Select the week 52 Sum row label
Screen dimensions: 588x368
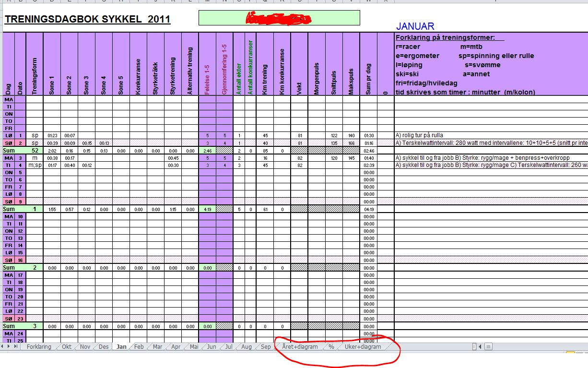[9, 151]
